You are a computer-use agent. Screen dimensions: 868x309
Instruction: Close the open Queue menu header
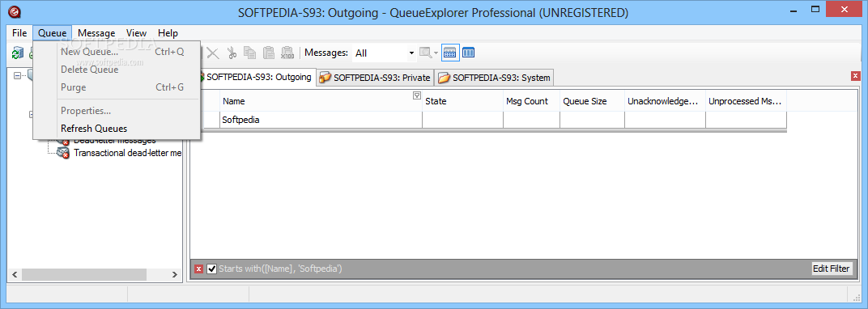pyautogui.click(x=52, y=33)
